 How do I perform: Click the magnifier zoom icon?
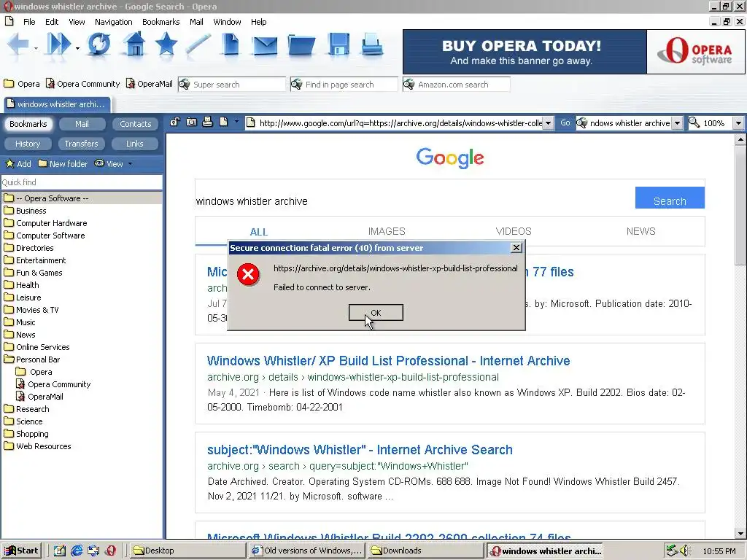694,122
